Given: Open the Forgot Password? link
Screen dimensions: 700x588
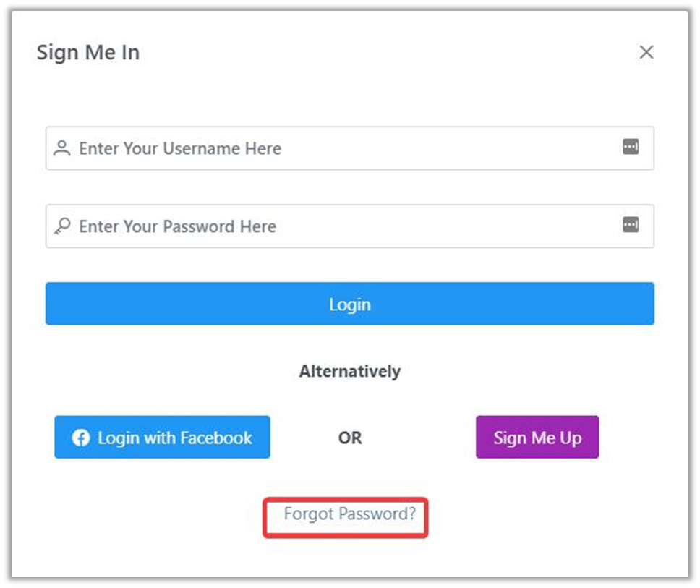Looking at the screenshot, I should tap(350, 514).
